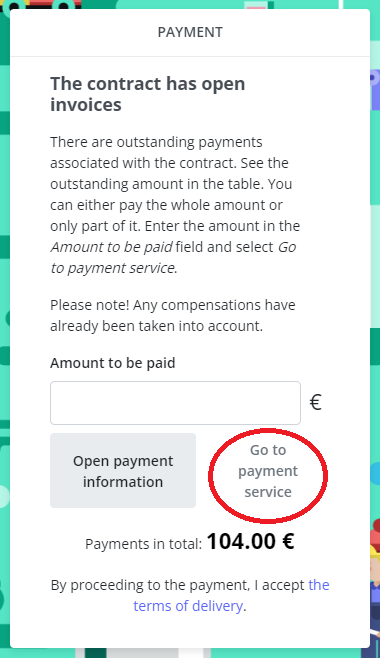The width and height of the screenshot is (380, 658).
Task: Click the word 'the' starting the delivery link
Action: [319, 585]
